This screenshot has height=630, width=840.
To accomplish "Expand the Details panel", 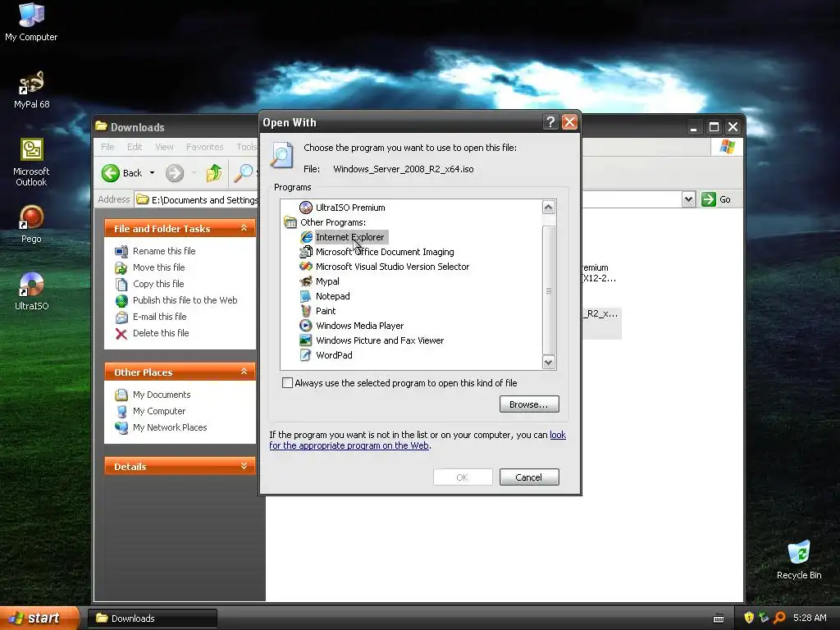I will [244, 466].
